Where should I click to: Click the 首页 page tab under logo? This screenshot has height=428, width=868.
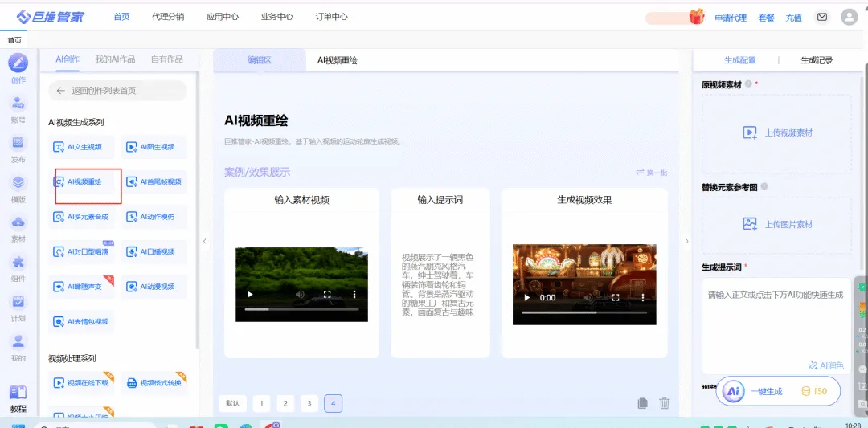tap(14, 40)
